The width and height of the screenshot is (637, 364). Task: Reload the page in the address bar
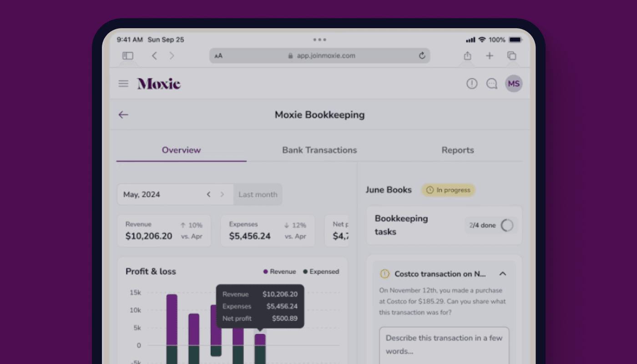click(422, 56)
